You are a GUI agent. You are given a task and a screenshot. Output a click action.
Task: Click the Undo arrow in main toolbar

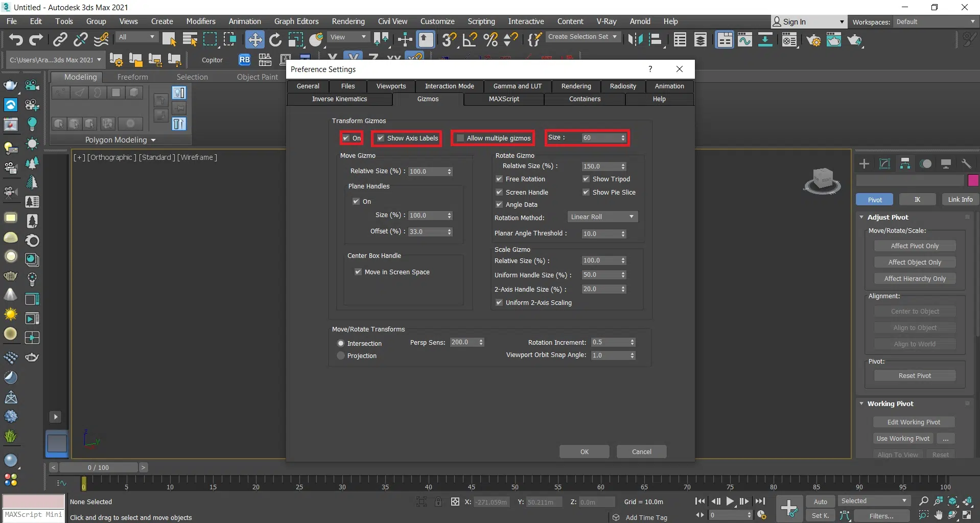point(16,39)
